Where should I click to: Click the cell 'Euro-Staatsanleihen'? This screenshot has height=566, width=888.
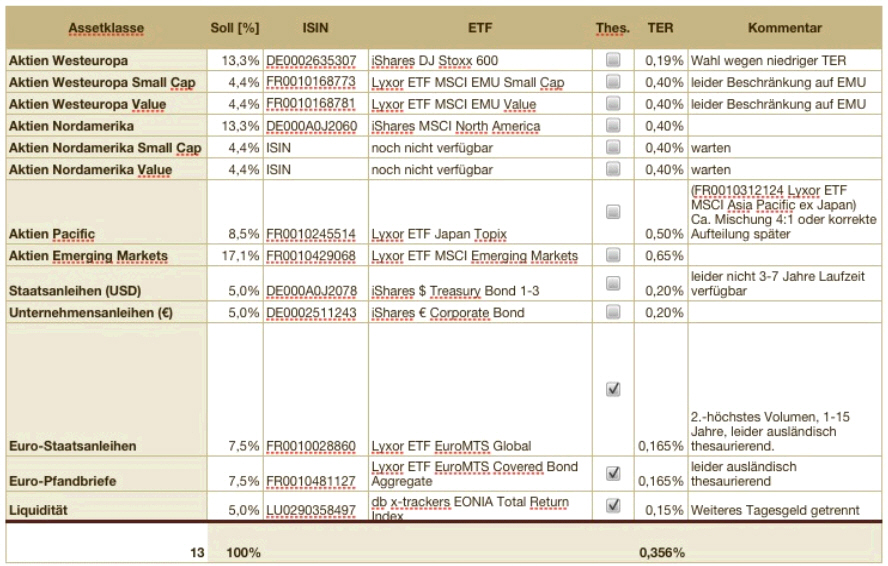(x=106, y=390)
